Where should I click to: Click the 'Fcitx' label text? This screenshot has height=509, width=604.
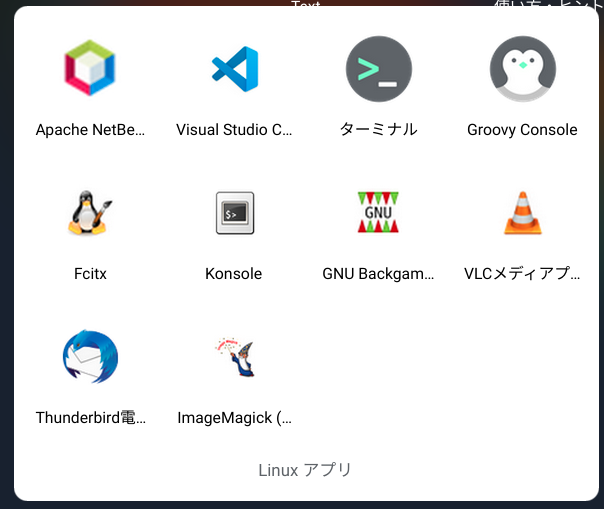tap(90, 274)
